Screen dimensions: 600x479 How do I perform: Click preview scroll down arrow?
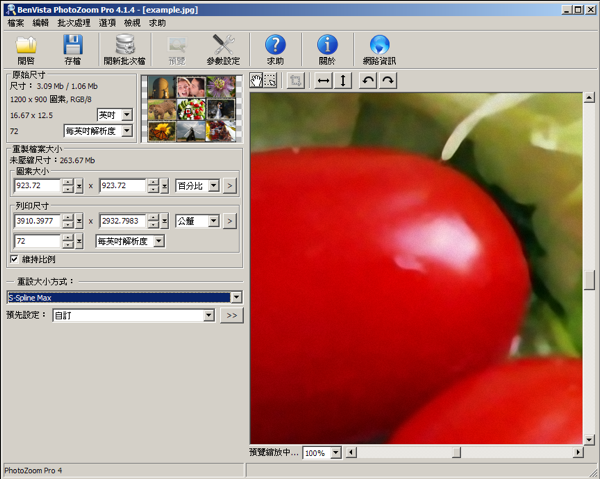589,440
